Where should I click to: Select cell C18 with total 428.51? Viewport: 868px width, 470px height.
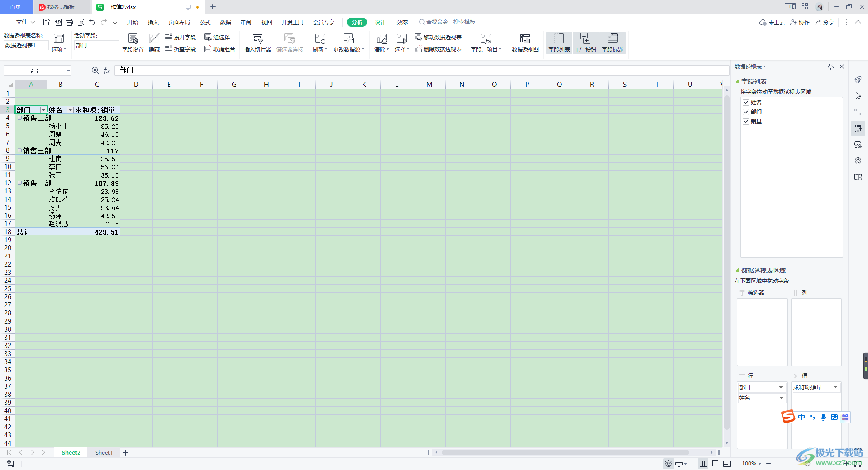[97, 232]
